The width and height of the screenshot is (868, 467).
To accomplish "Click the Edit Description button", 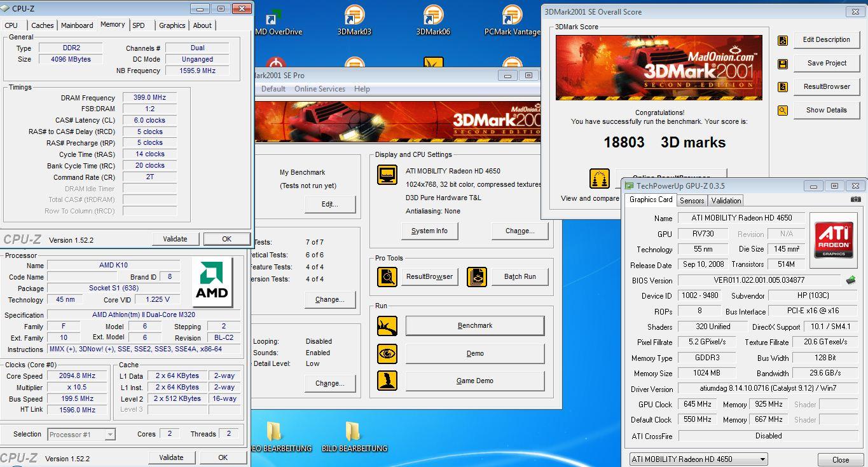I will [827, 39].
